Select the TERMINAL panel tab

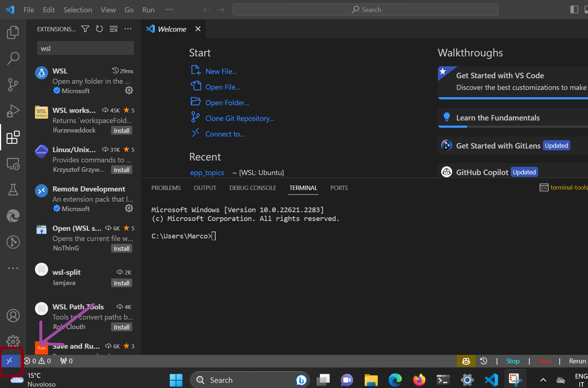pos(303,188)
